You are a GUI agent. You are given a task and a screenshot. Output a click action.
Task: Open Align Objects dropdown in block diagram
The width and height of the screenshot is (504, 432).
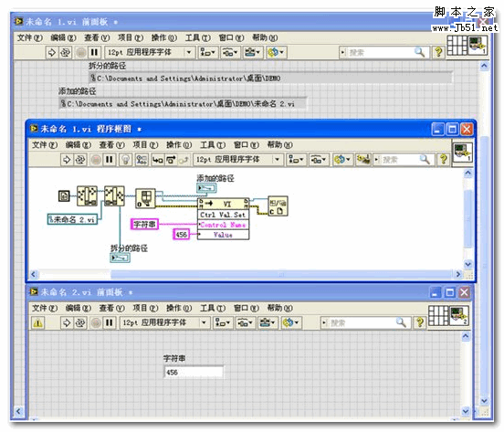[296, 160]
